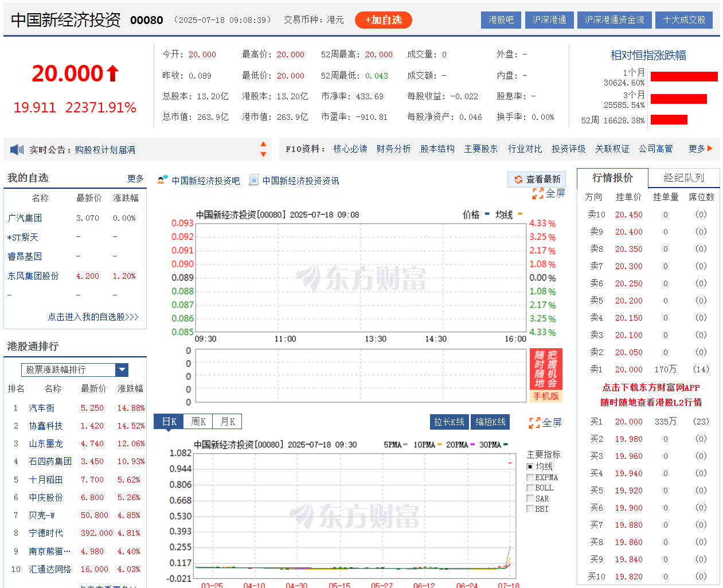Click 卖1 price 20.000 in quotes

[629, 369]
